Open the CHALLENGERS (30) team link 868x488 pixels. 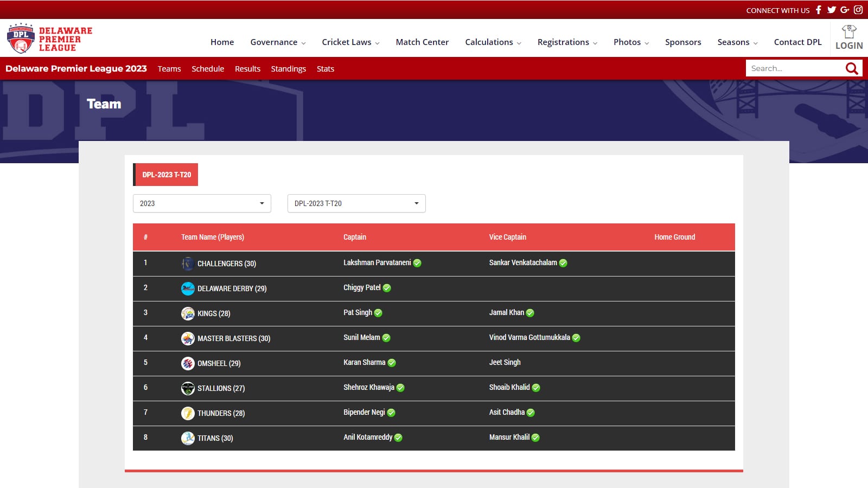click(x=226, y=264)
